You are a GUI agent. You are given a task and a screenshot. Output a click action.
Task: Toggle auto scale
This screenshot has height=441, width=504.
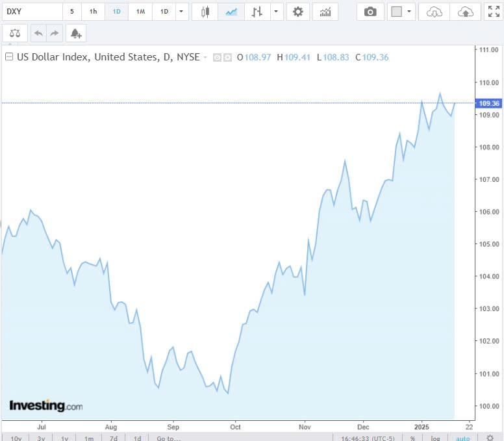pyautogui.click(x=462, y=438)
